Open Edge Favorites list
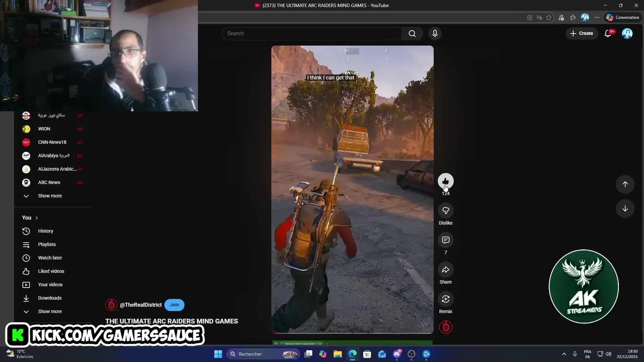Screen dimensions: 644x362 click(x=573, y=17)
